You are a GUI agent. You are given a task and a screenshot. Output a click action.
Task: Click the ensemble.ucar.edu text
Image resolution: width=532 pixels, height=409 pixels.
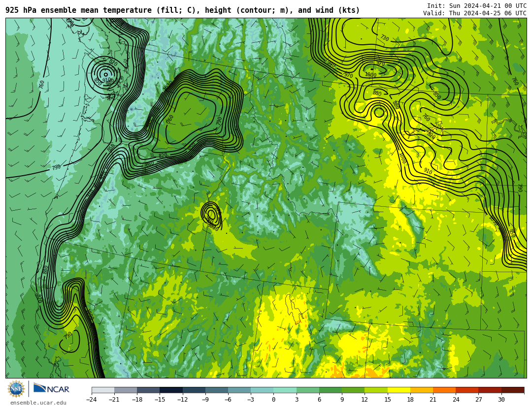(x=38, y=403)
